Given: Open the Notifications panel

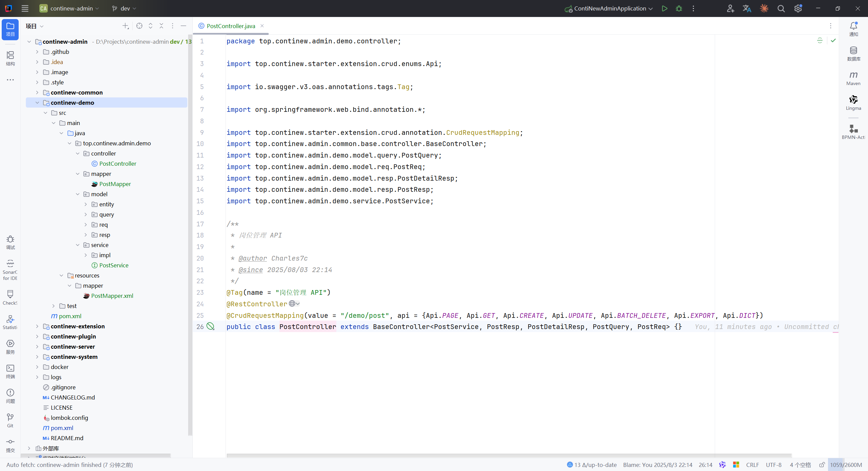Looking at the screenshot, I should 853,29.
